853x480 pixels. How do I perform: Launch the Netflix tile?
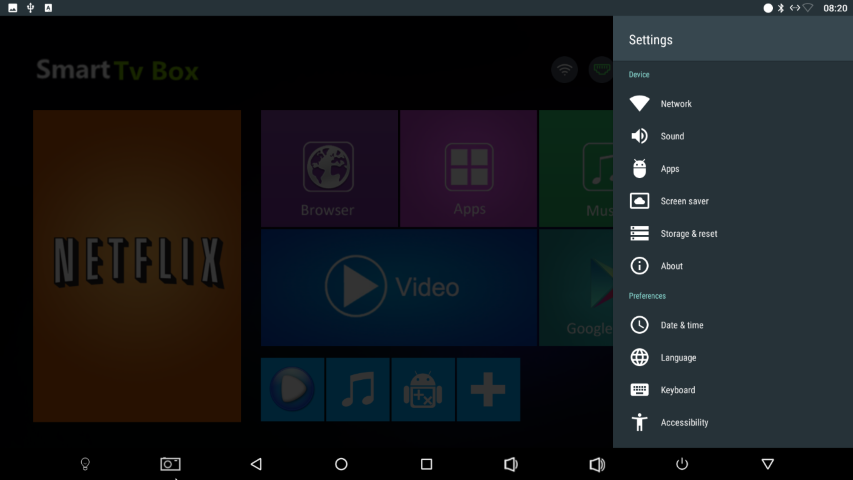point(137,266)
